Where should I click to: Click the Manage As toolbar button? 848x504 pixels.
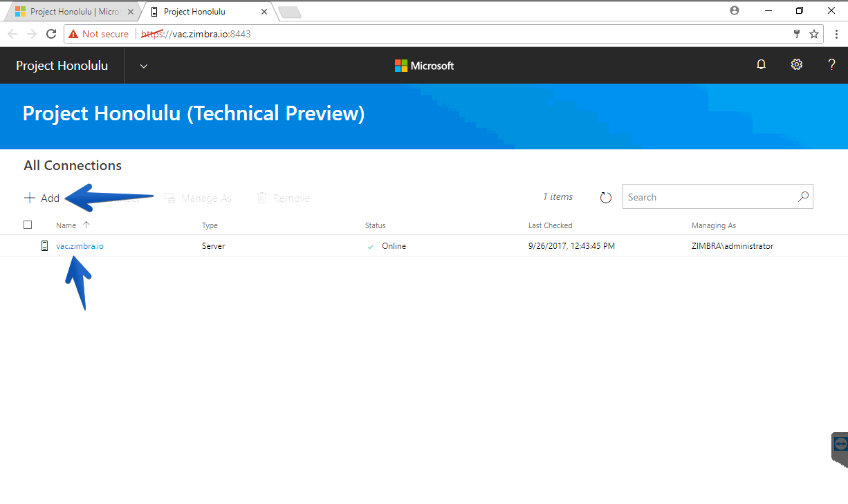198,198
